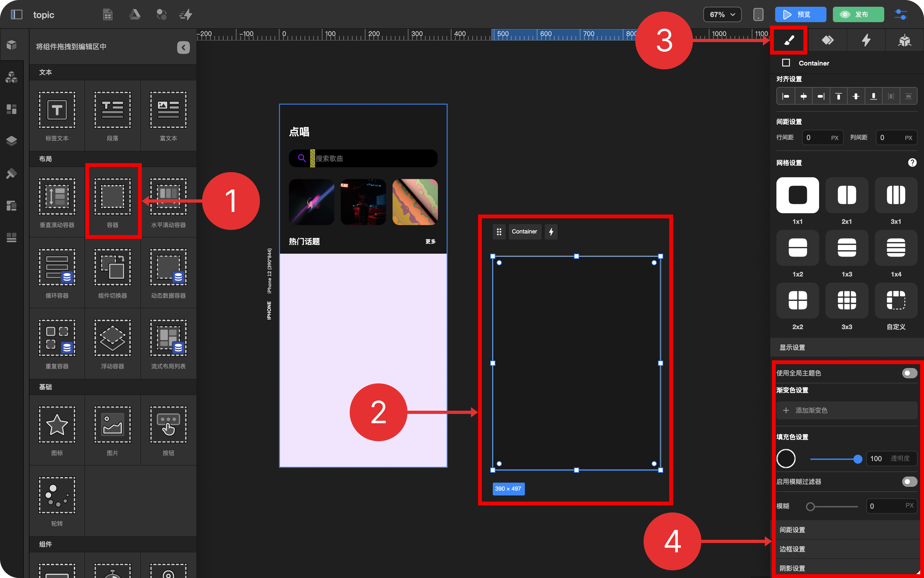The image size is (924, 578).
Task: Adjust the 模糊 blur slider
Action: point(832,506)
